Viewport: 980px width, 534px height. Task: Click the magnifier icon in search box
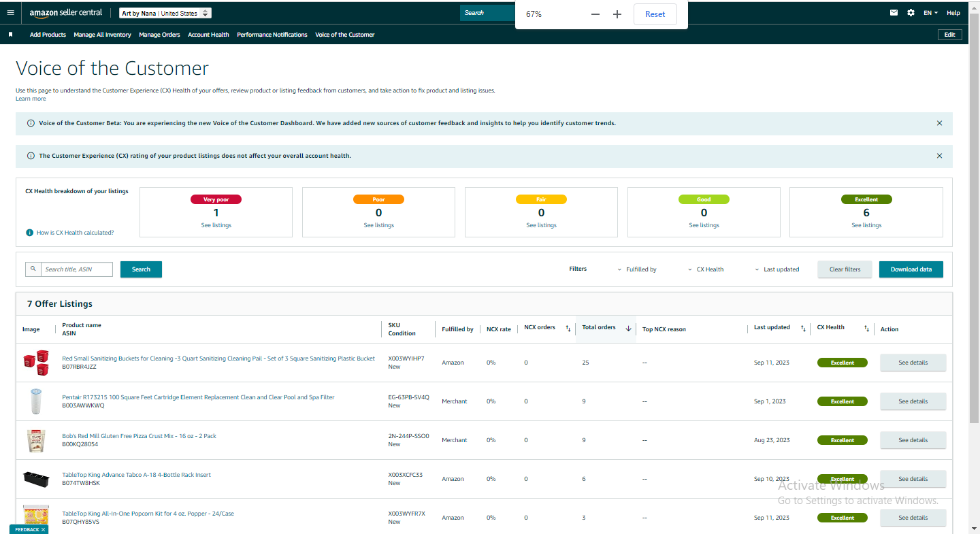pos(33,269)
